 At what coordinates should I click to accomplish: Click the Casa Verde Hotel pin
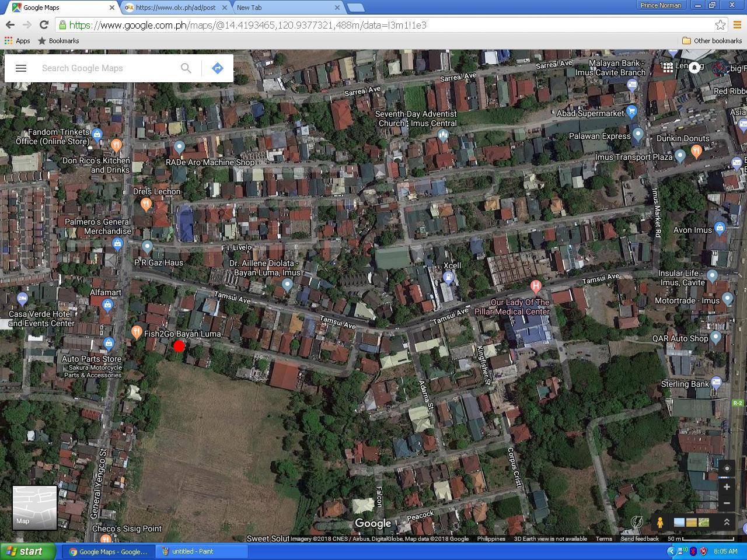pyautogui.click(x=22, y=299)
